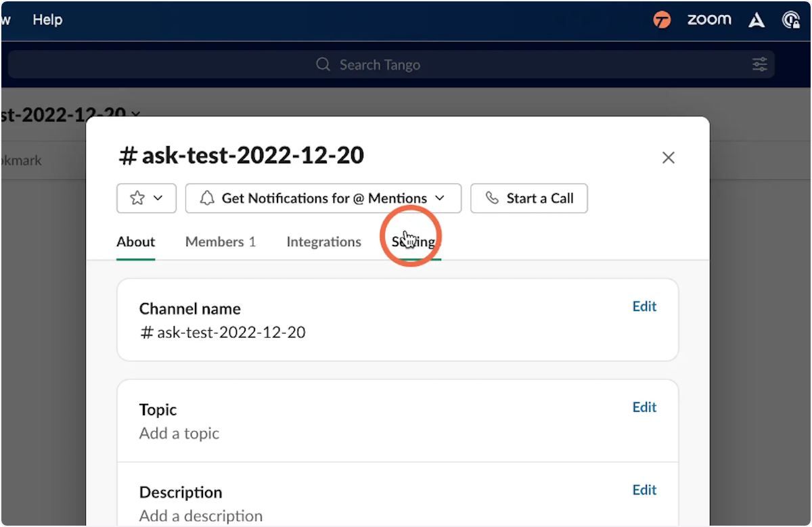Open Get Notifications for @ Mentions dropdown
Image resolution: width=812 pixels, height=527 pixels.
[323, 198]
